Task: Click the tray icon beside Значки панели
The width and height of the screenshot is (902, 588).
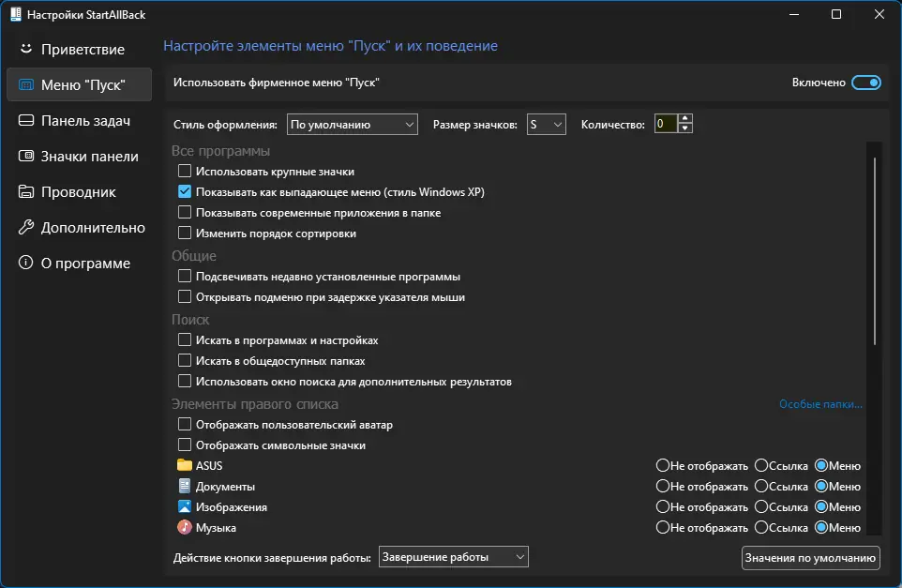Action: click(x=26, y=156)
